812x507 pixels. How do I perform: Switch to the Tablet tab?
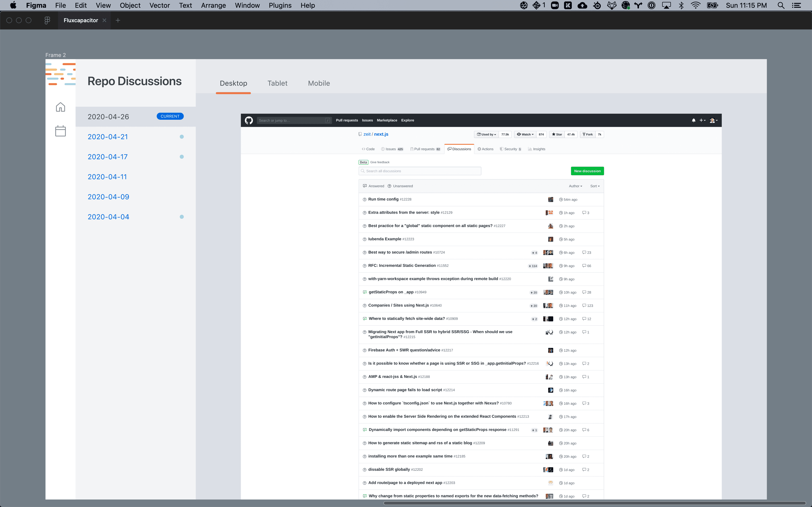coord(277,83)
